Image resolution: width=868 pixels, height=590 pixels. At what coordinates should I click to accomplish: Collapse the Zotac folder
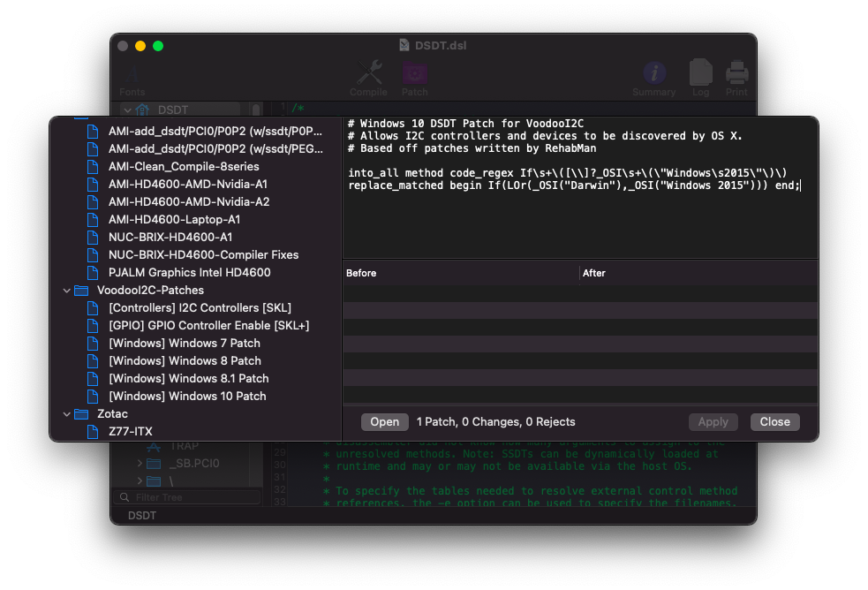66,413
